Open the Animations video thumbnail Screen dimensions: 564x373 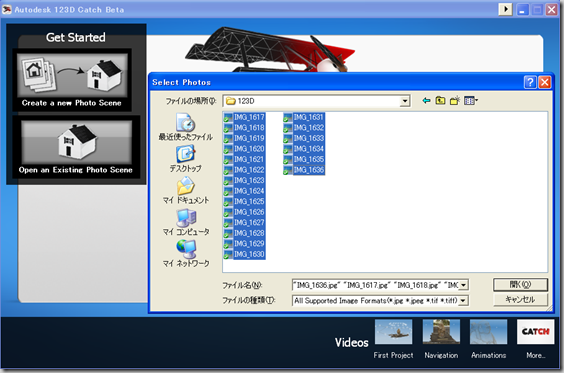tap(488, 332)
